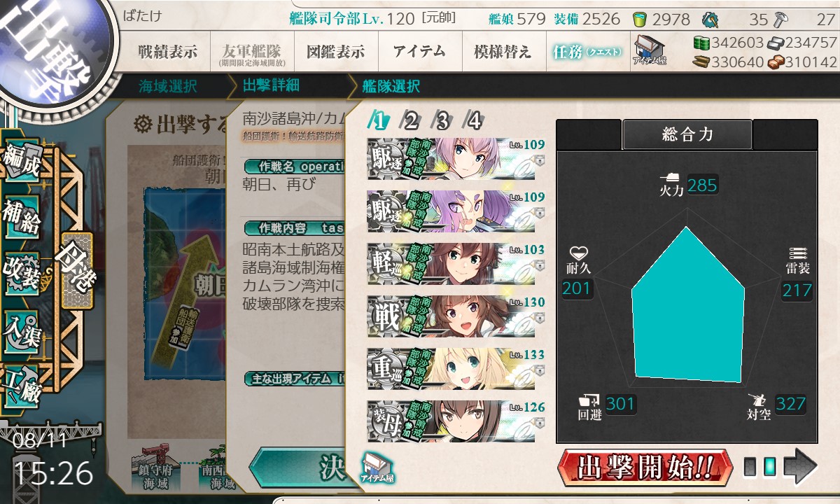Open the 工廠 (factory) side icon
This screenshot has height=504, width=840.
(x=22, y=381)
